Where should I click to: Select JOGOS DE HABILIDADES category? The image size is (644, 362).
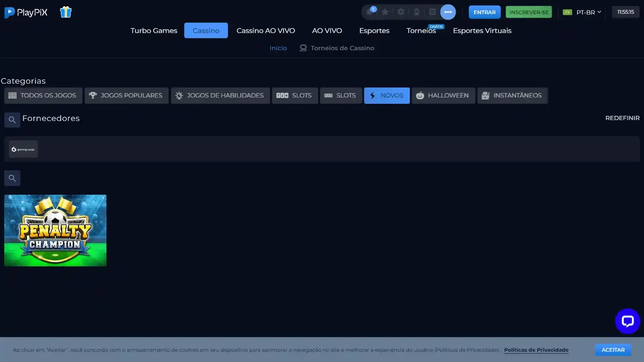point(220,95)
